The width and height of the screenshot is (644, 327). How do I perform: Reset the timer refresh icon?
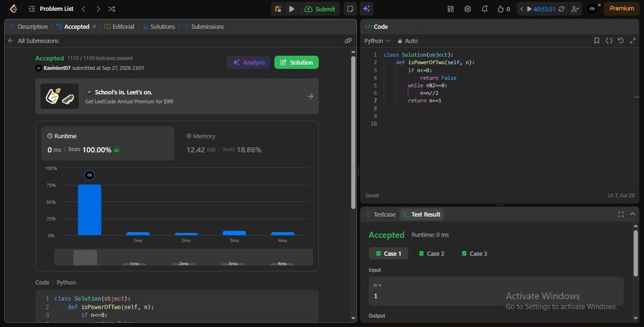pyautogui.click(x=561, y=9)
